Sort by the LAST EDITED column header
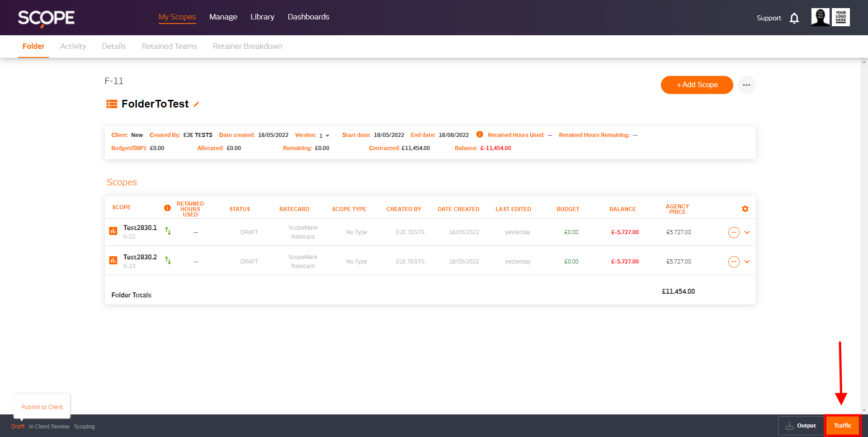The width and height of the screenshot is (868, 437). pos(514,209)
